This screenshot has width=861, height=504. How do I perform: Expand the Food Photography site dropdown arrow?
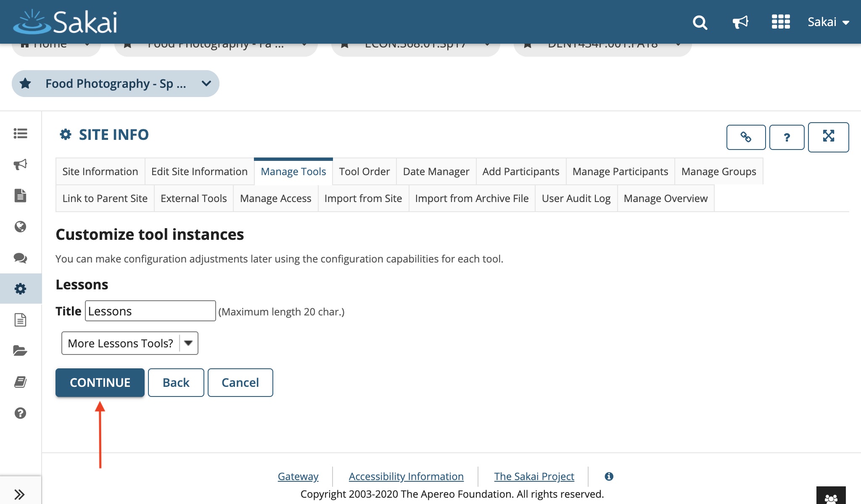click(x=206, y=84)
